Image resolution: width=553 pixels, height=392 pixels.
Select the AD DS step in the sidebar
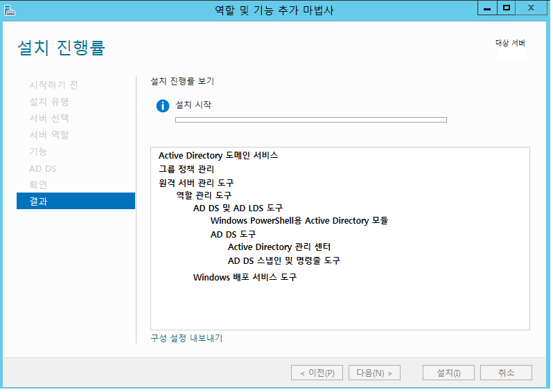43,168
